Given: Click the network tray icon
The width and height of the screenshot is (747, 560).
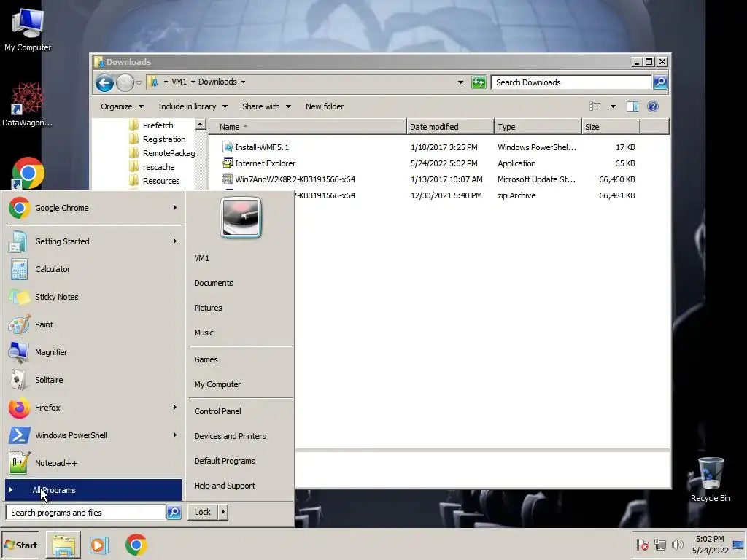Looking at the screenshot, I should click(x=659, y=544).
